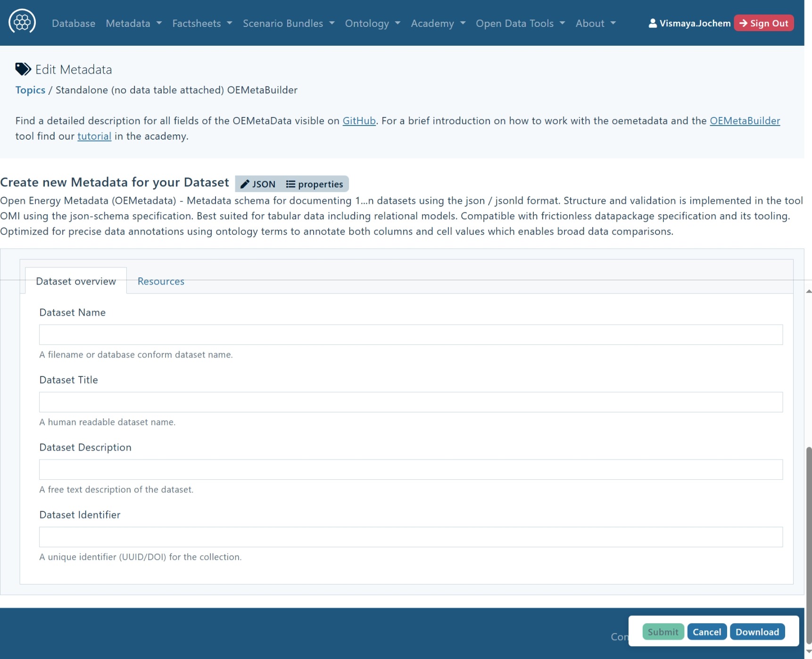This screenshot has height=659, width=812.
Task: Expand the Scenario Bundles dropdown
Action: [x=289, y=23]
